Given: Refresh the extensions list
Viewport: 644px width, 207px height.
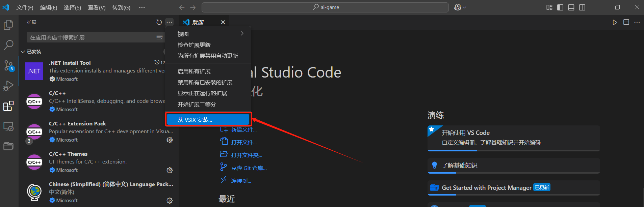Looking at the screenshot, I should pos(159,22).
